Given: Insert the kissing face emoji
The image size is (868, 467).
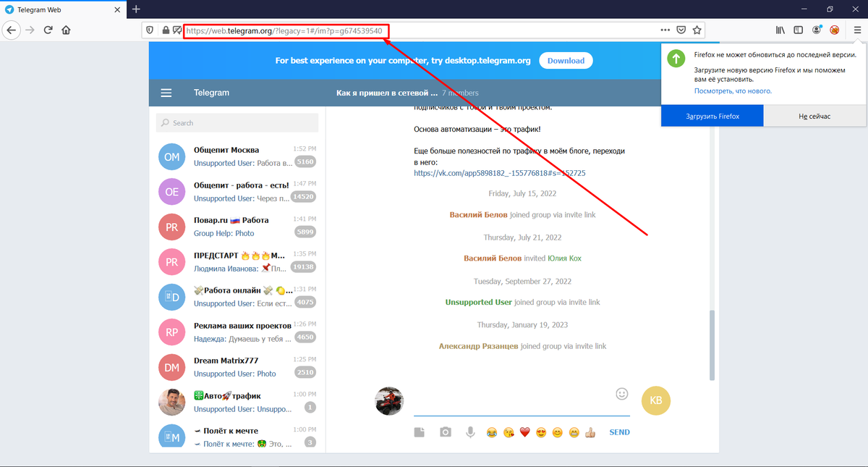Looking at the screenshot, I should coord(509,432).
